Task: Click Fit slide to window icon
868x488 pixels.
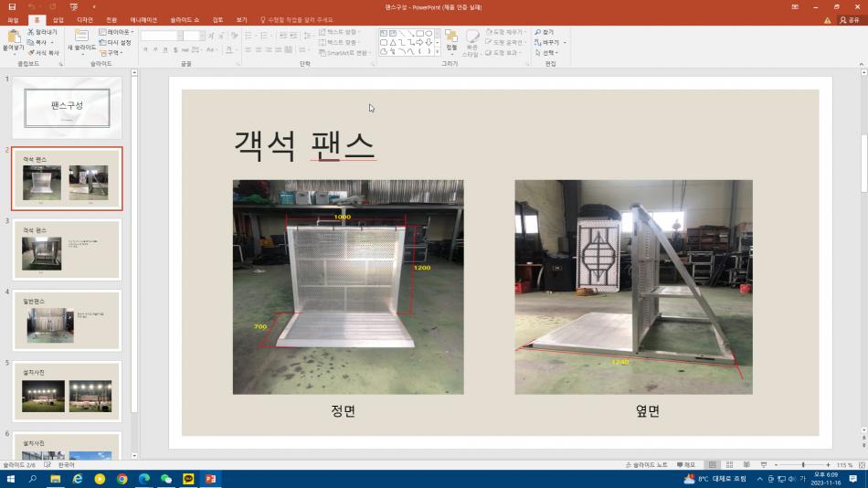Action: 862,465
